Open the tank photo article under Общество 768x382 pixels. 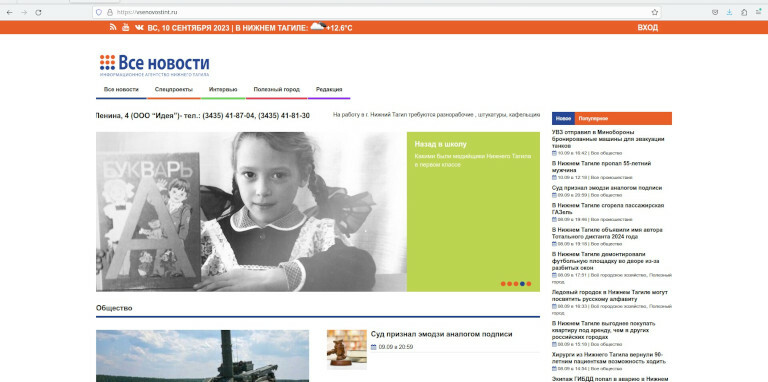pos(202,356)
